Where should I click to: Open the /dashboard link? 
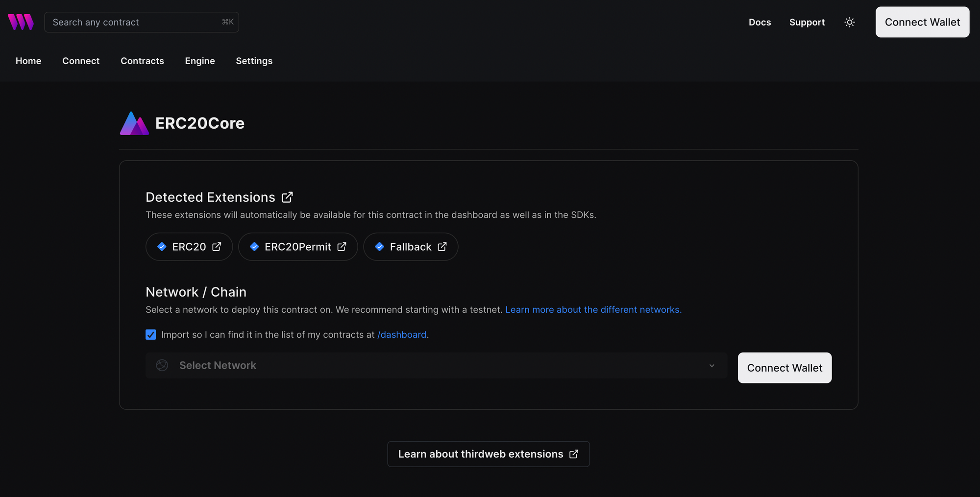402,334
